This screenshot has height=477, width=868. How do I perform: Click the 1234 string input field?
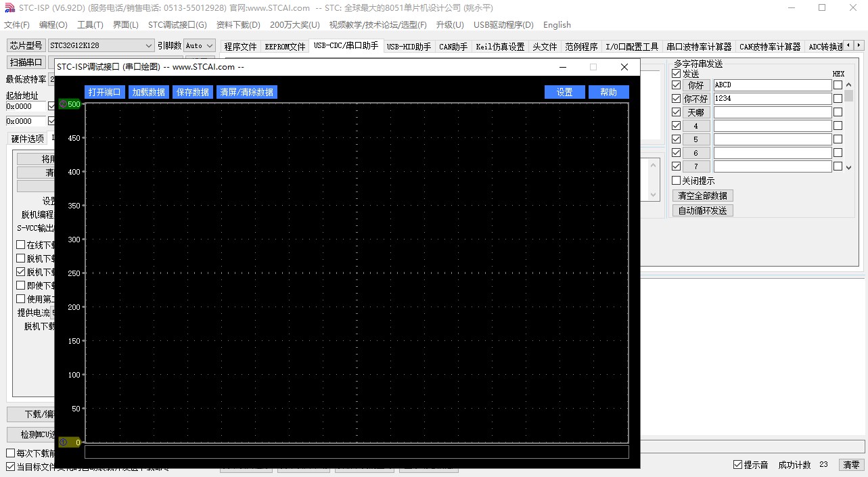773,99
